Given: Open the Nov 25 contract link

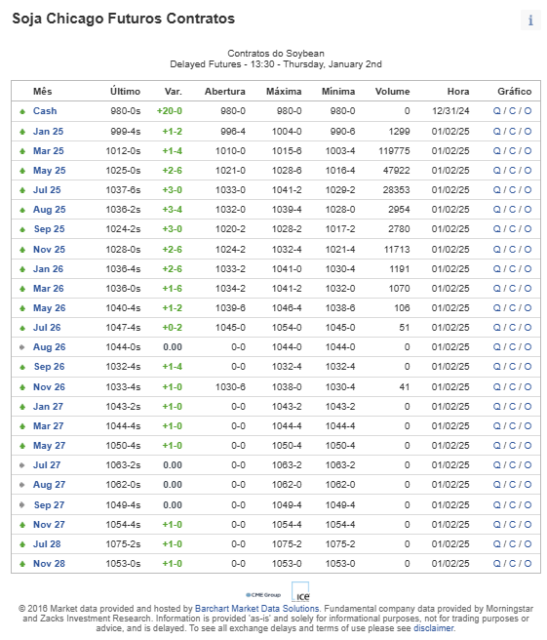Looking at the screenshot, I should (49, 249).
